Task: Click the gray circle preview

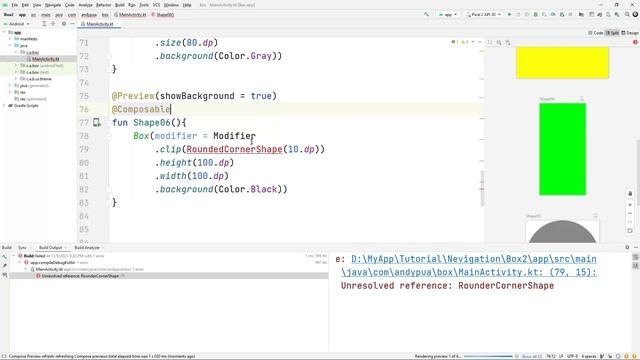Action: pyautogui.click(x=562, y=231)
